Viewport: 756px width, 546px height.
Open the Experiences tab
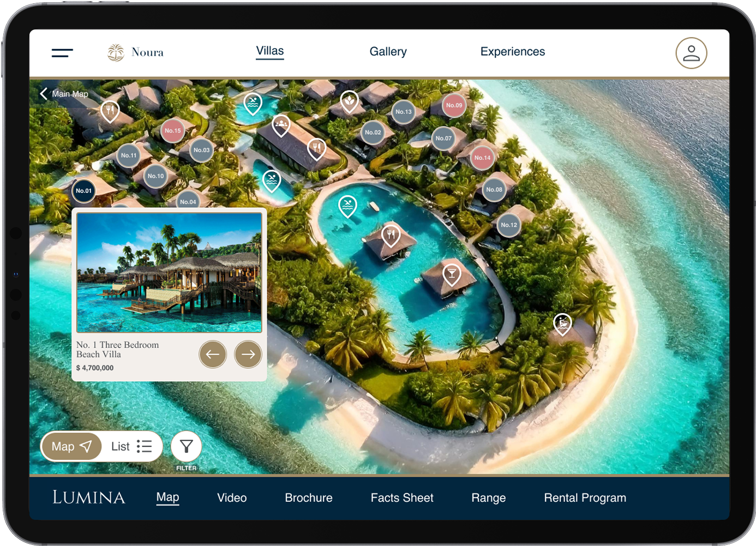pos(513,52)
